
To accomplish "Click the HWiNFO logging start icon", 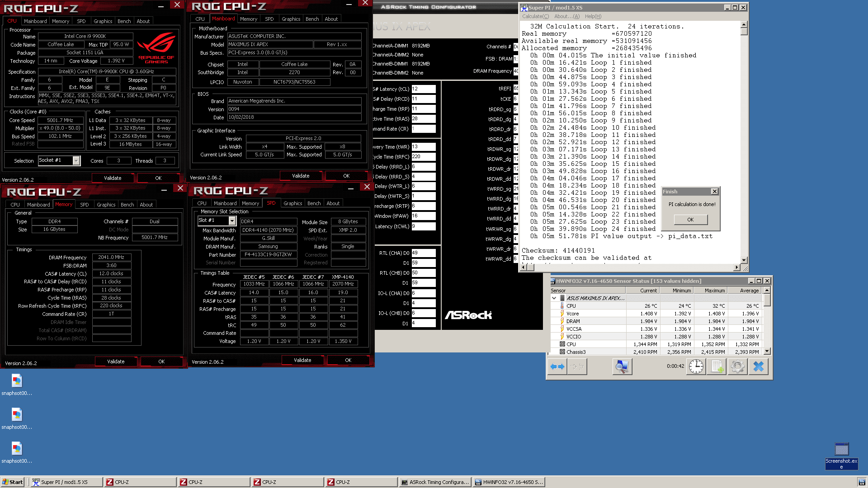I will [x=717, y=366].
